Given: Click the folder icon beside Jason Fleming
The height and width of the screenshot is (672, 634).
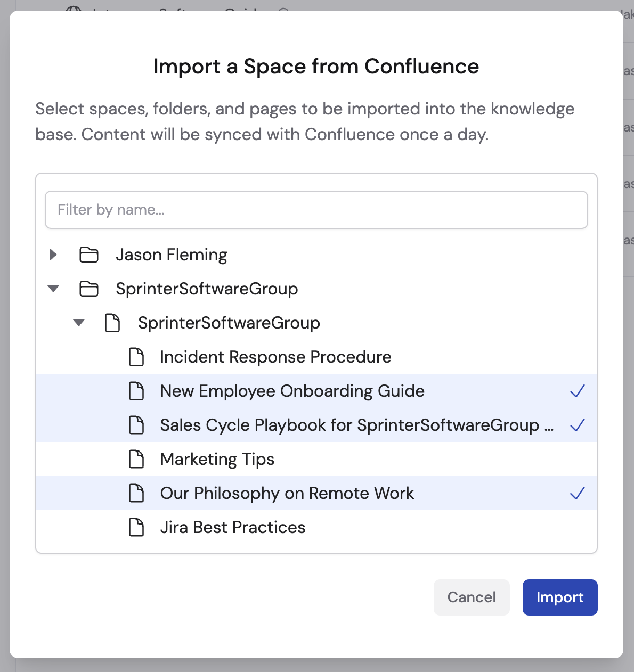Looking at the screenshot, I should (89, 255).
